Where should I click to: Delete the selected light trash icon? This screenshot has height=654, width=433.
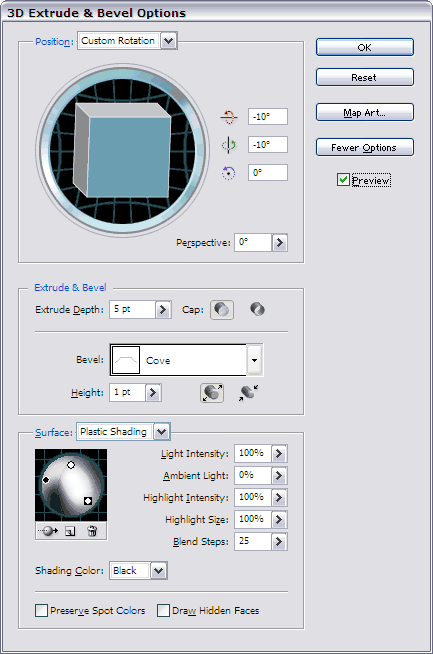[92, 531]
